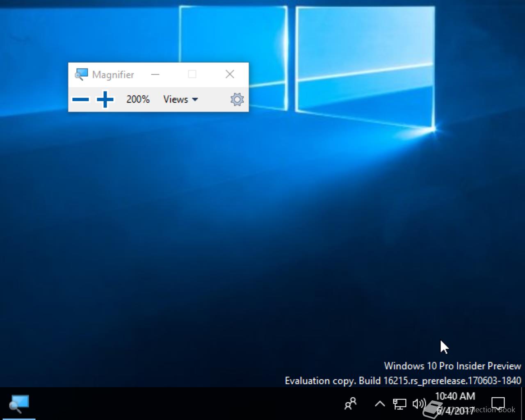
Task: Click the 200% zoom level text
Action: point(138,99)
